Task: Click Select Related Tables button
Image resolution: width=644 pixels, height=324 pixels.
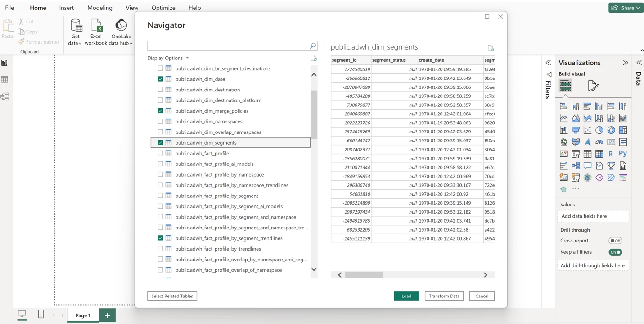Action: pos(172,296)
